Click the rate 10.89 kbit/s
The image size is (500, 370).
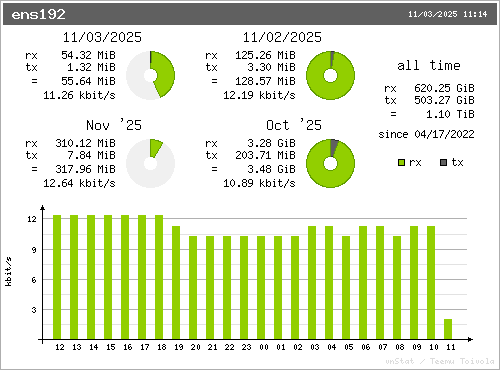pyautogui.click(x=259, y=183)
